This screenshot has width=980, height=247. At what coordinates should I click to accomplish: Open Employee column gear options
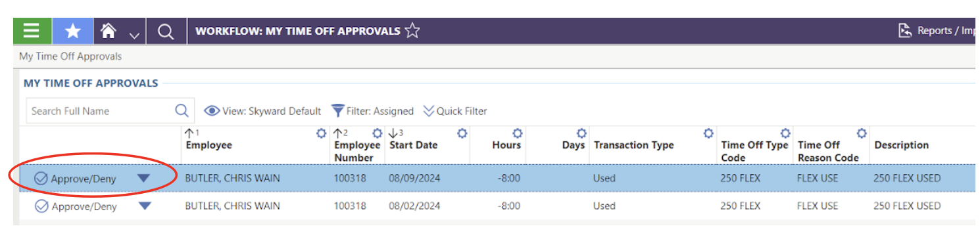(x=321, y=133)
